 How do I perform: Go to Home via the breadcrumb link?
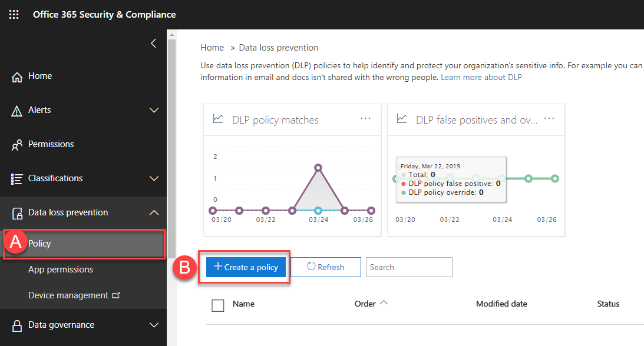(x=212, y=48)
